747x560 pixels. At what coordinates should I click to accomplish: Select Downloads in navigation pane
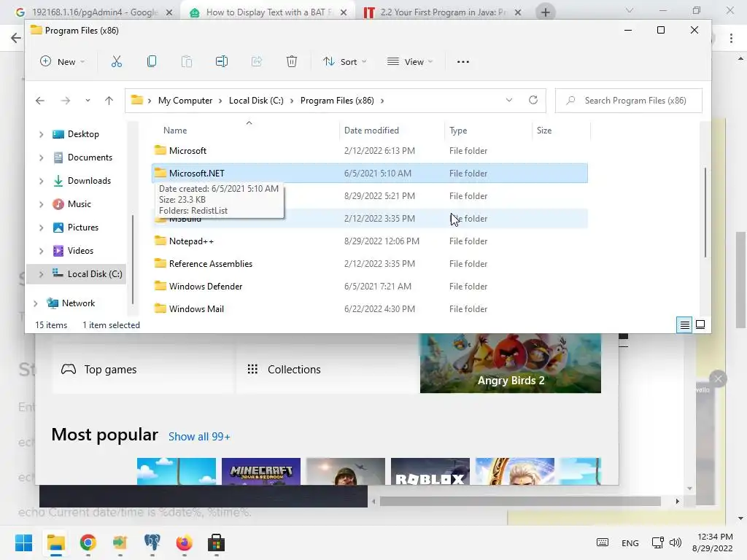[x=89, y=181]
